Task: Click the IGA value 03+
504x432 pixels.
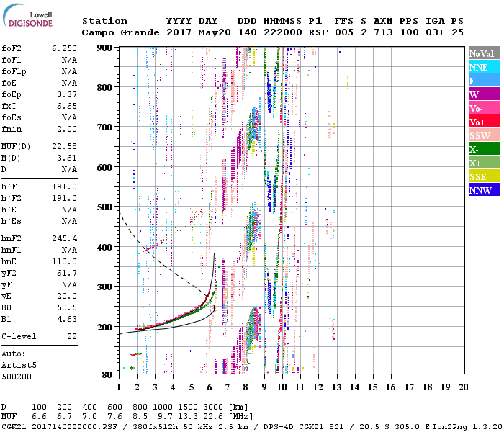Action: (435, 32)
